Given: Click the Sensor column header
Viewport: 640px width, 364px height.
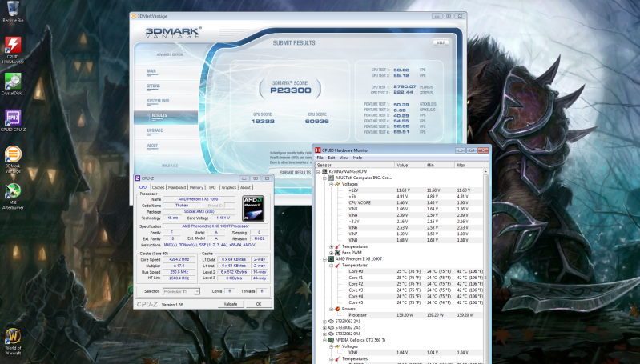Looking at the screenshot, I should pos(355,165).
